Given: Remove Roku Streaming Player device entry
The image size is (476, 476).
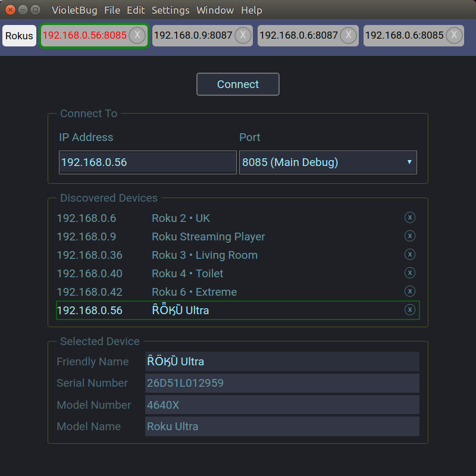Looking at the screenshot, I should coord(410,236).
